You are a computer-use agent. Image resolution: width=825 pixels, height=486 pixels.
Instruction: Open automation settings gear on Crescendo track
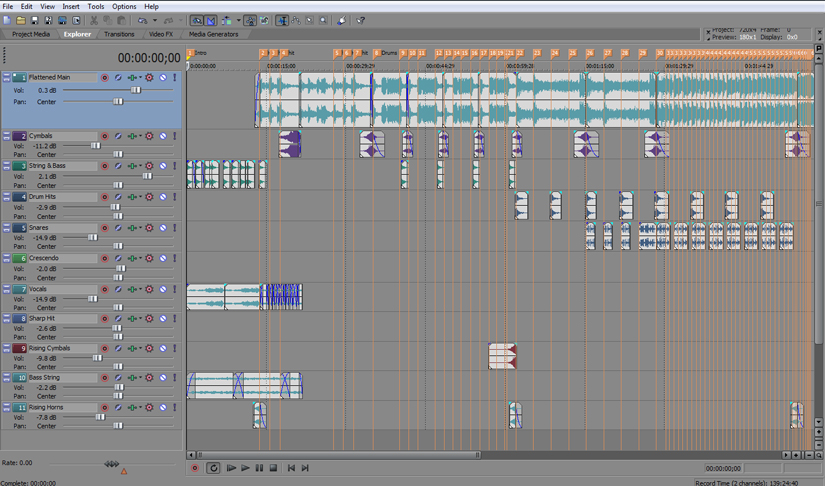point(149,258)
